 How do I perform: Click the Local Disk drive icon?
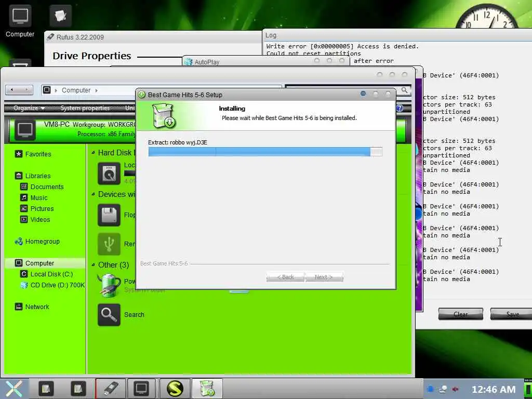[x=109, y=174]
